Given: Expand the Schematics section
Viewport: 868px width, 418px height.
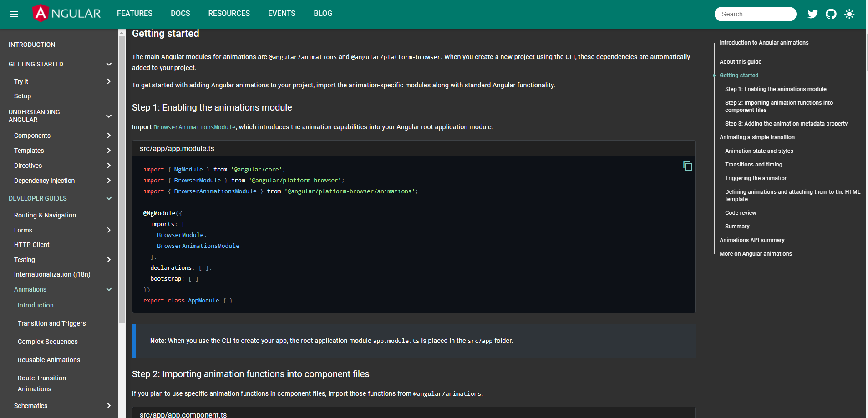Looking at the screenshot, I should pos(109,406).
